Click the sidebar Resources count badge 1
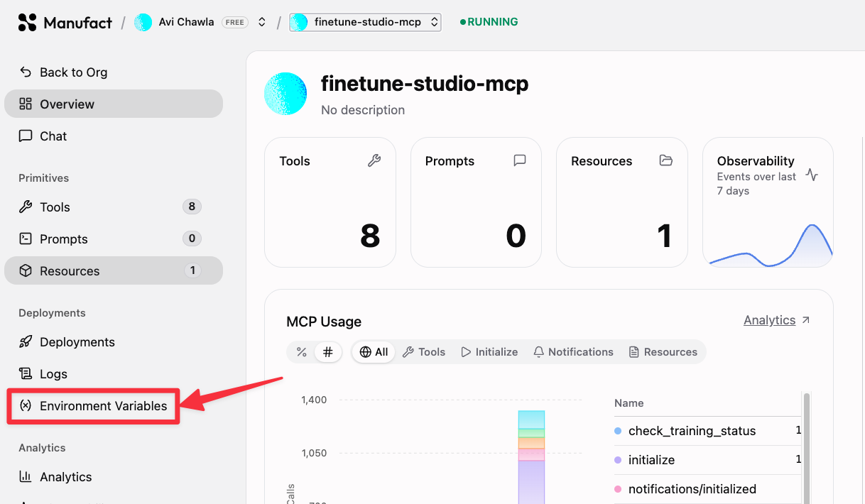The image size is (865, 504). point(192,270)
